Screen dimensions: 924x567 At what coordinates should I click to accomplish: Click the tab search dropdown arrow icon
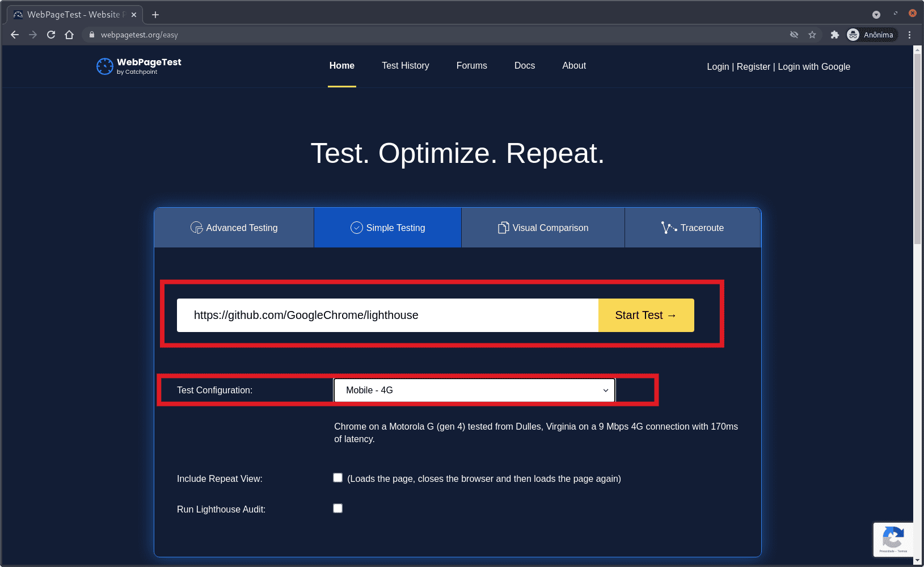tap(876, 15)
